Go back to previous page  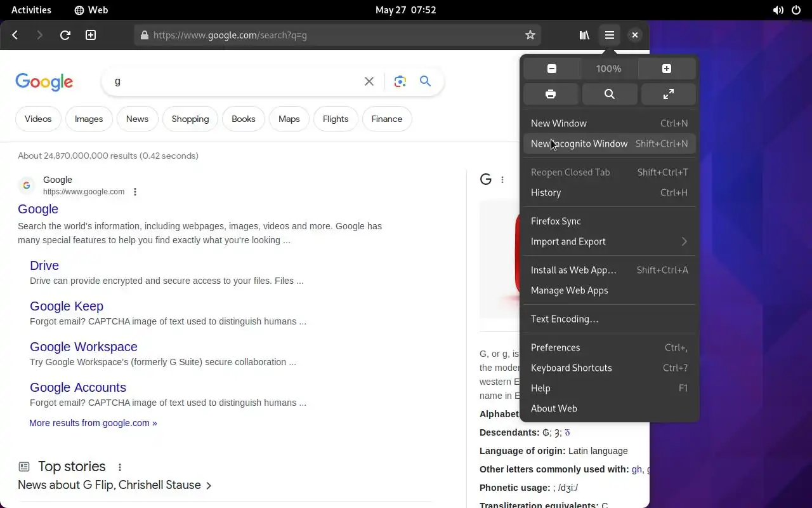click(x=15, y=35)
